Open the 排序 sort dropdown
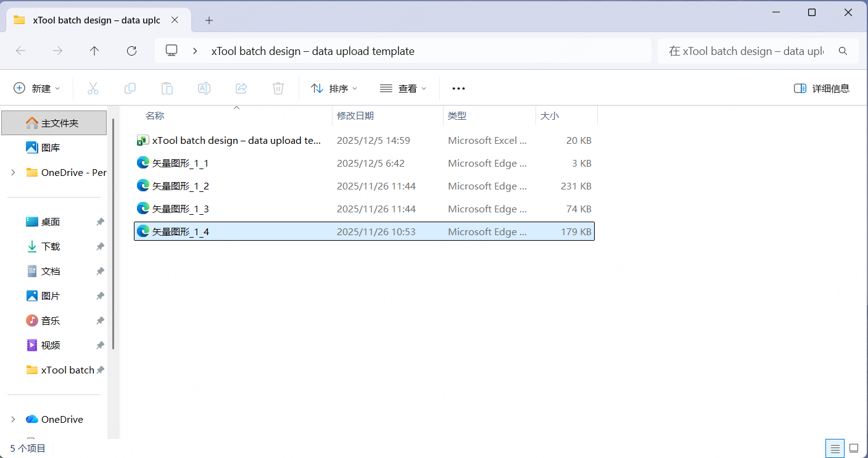This screenshot has height=458, width=868. coord(334,88)
